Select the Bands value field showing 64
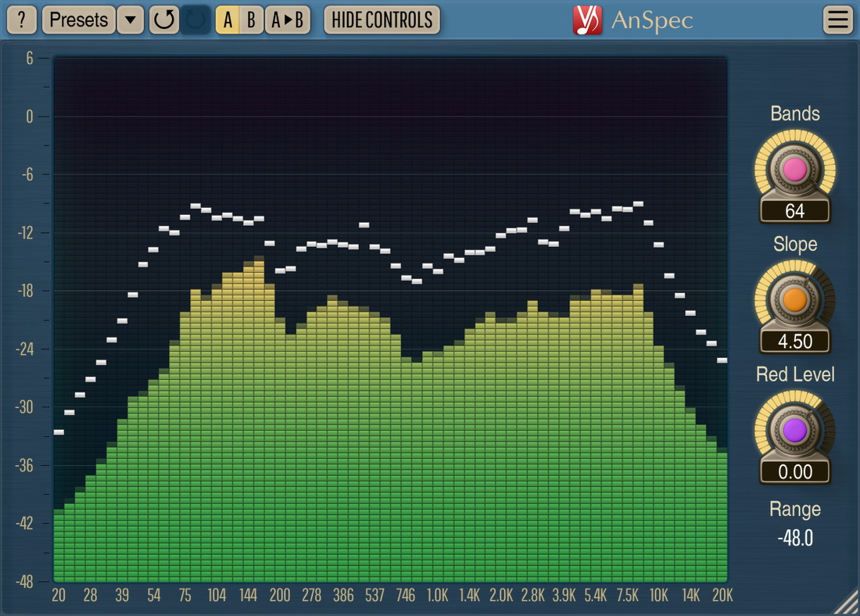The height and width of the screenshot is (616, 860). pyautogui.click(x=794, y=211)
